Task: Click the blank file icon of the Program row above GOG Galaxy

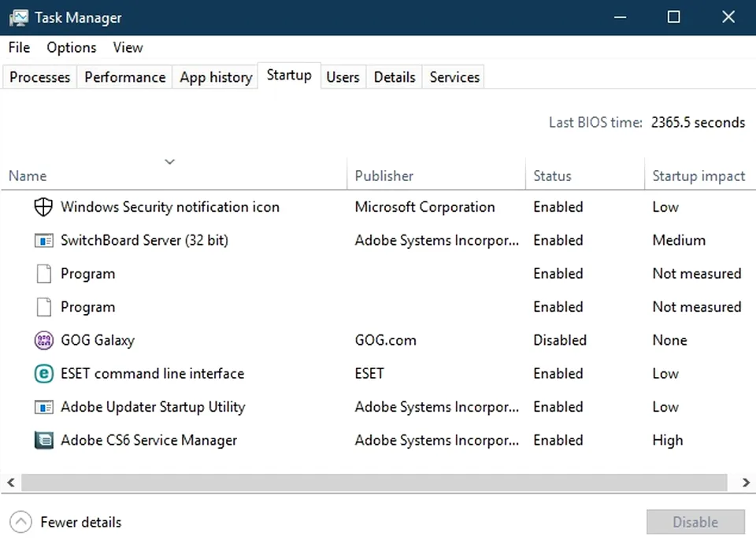Action: (44, 307)
